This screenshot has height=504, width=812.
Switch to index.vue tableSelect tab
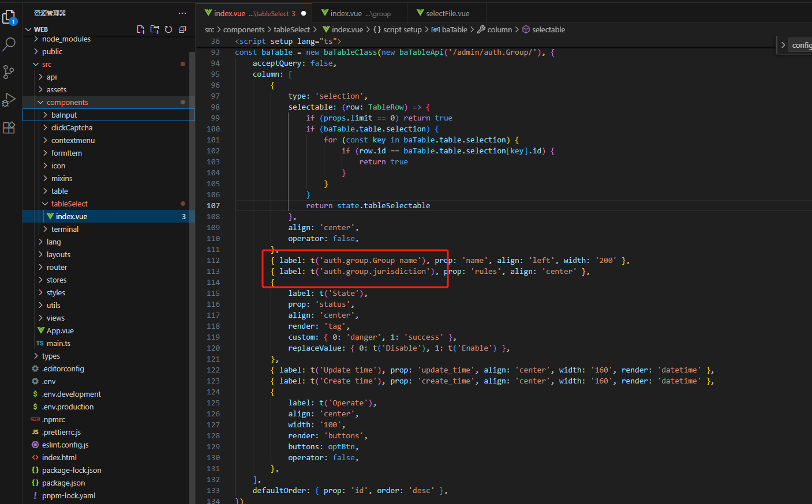point(254,13)
